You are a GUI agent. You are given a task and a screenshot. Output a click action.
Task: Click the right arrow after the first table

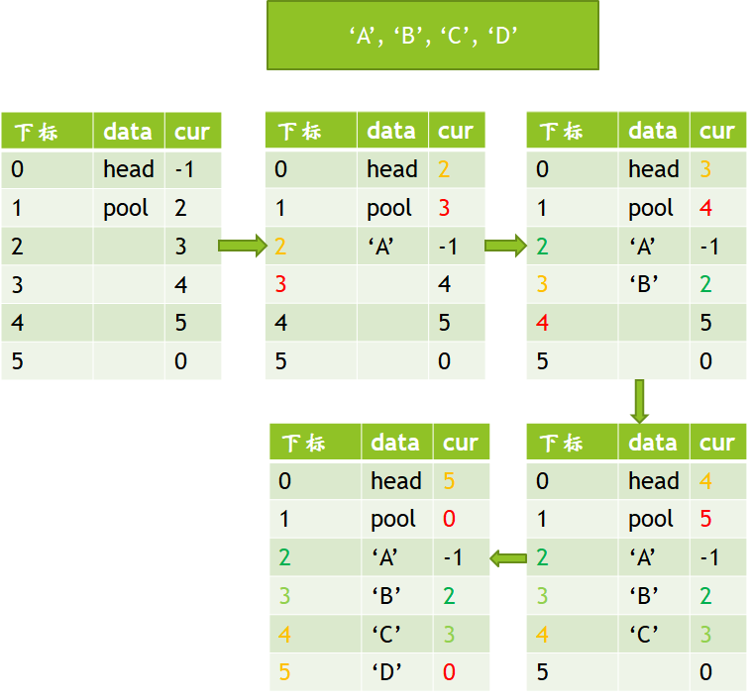243,246
